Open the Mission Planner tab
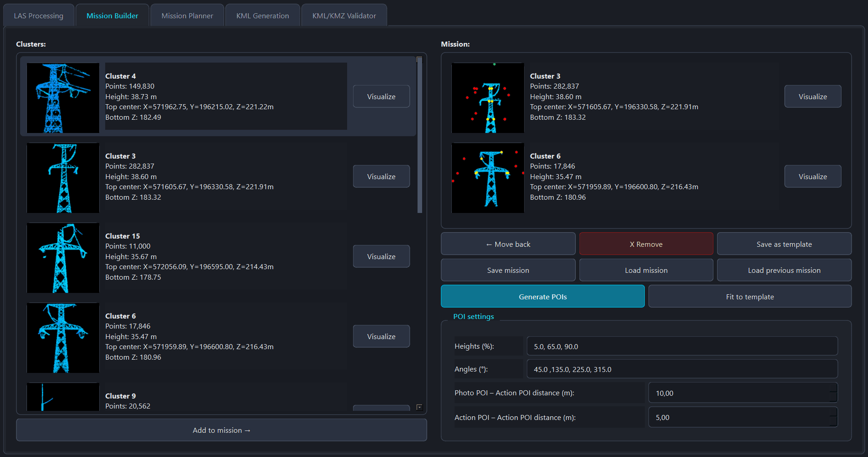 (x=187, y=15)
